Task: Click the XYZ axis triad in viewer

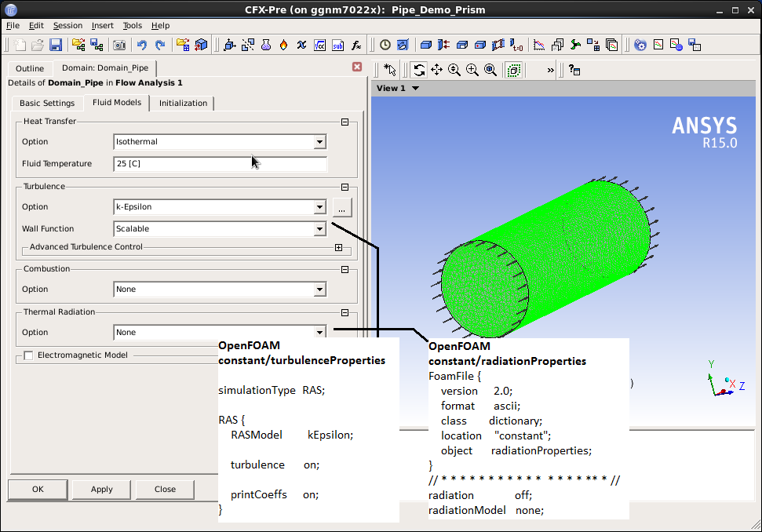Action: click(x=725, y=379)
